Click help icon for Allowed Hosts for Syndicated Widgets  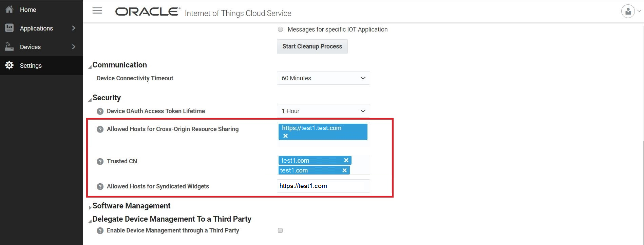pos(100,187)
